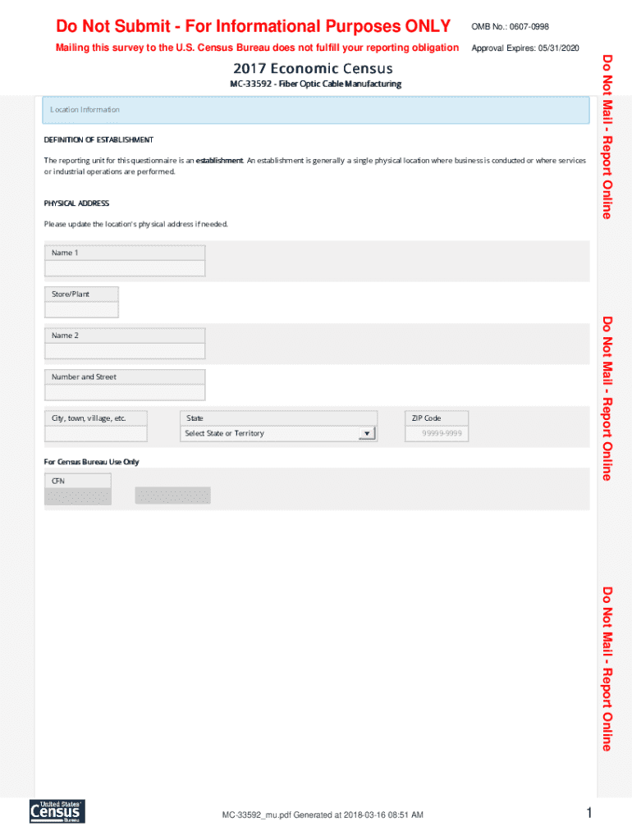Image resolution: width=632 pixels, height=840 pixels.
Task: Click the PHYSICAL ADDRESS heading
Action: point(76,203)
